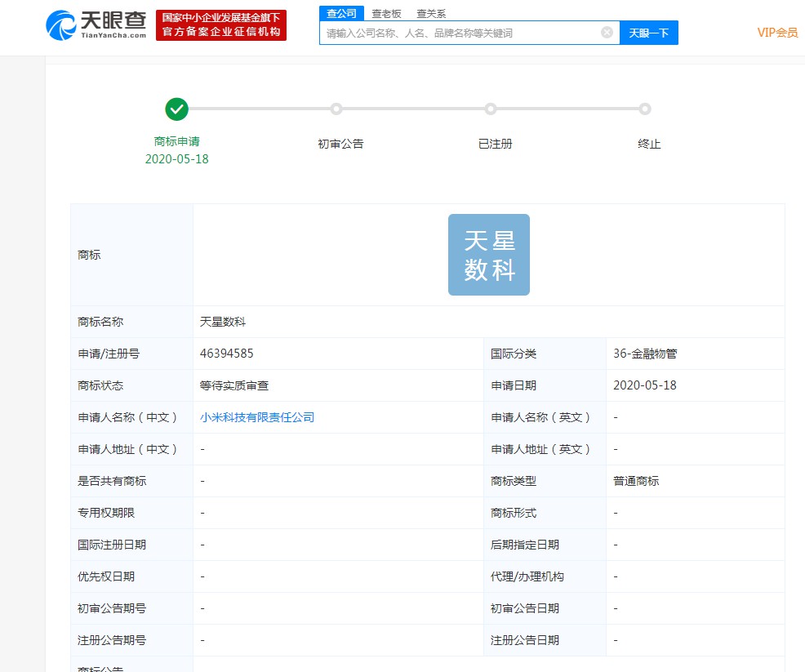Click the 初审公告 step label

point(340,144)
